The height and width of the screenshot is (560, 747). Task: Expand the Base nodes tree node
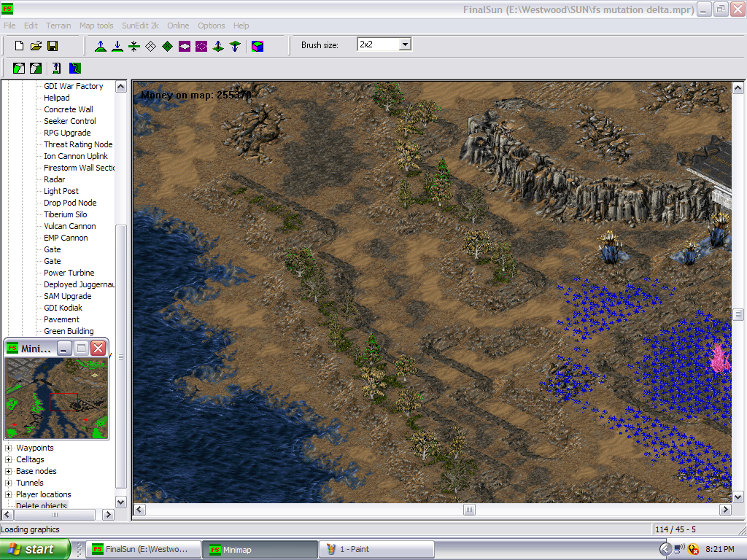click(x=8, y=471)
